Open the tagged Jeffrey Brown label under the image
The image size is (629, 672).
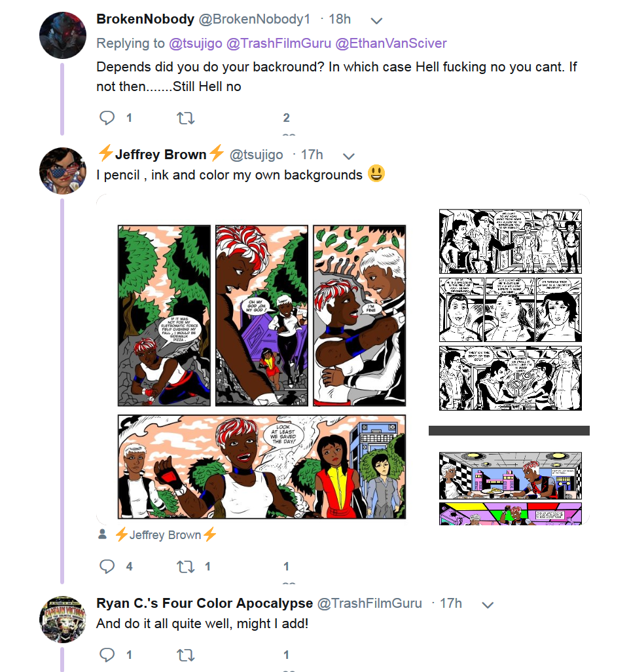click(166, 535)
